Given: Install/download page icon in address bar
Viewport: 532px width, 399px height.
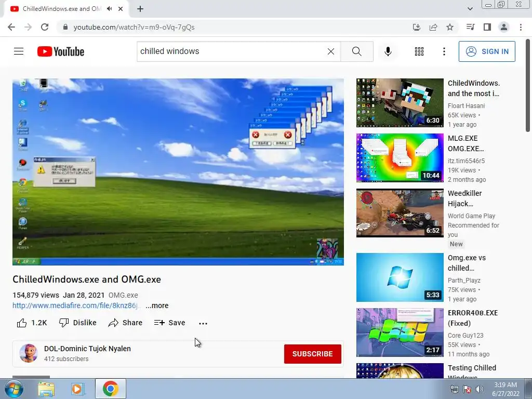Looking at the screenshot, I should (416, 27).
